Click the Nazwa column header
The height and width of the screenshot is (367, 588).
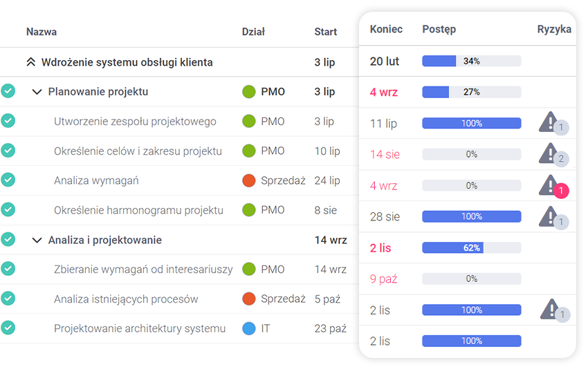click(x=42, y=32)
